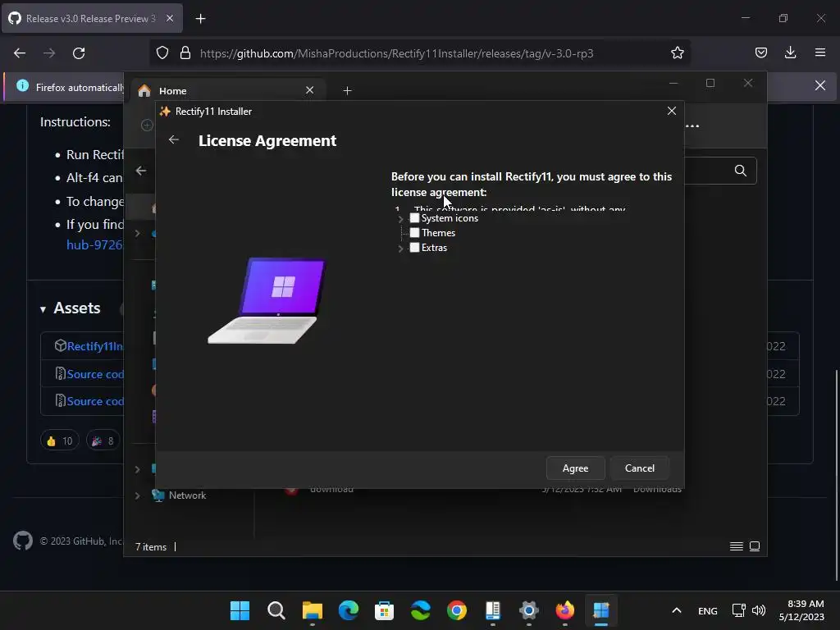The height and width of the screenshot is (630, 840).
Task: Add a new File Explorer tab
Action: coord(347,91)
